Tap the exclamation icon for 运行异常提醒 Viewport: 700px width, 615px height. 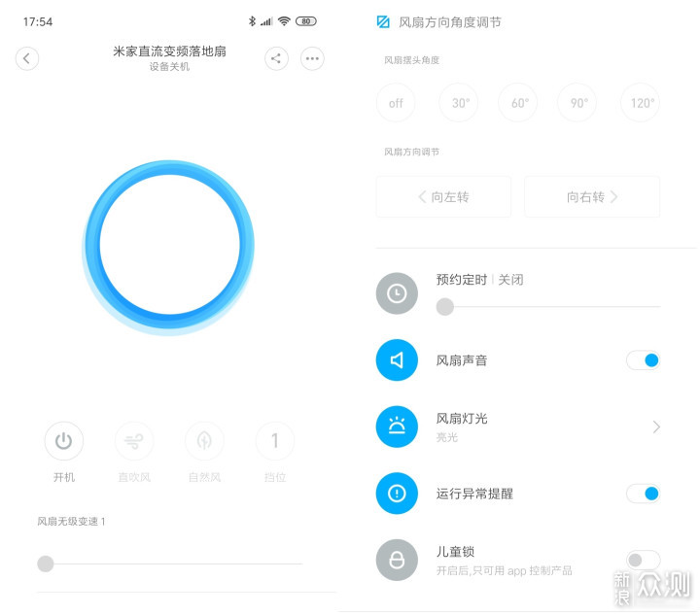397,494
